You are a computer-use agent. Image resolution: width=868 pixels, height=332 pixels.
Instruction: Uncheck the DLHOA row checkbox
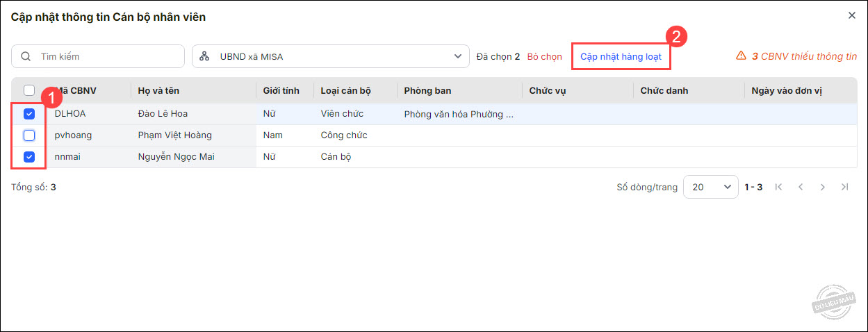(x=29, y=114)
